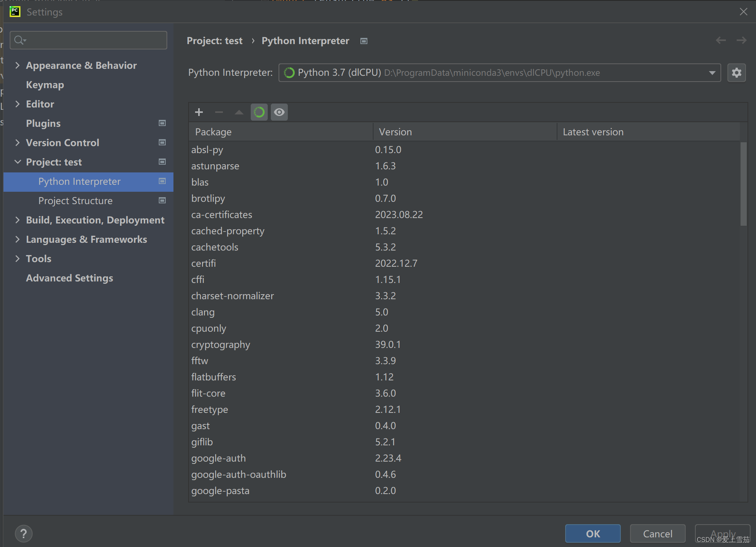Click breadcrumb project-only marker icon
Viewport: 756px width, 547px height.
364,41
